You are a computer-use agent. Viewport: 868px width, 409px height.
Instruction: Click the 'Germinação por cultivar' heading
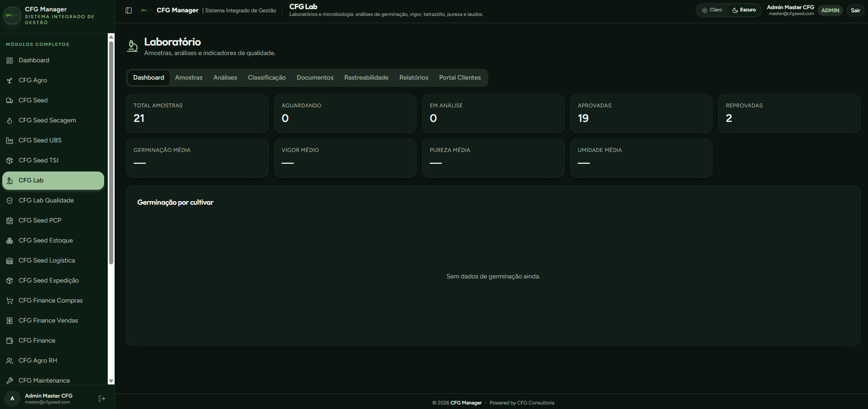coord(175,202)
